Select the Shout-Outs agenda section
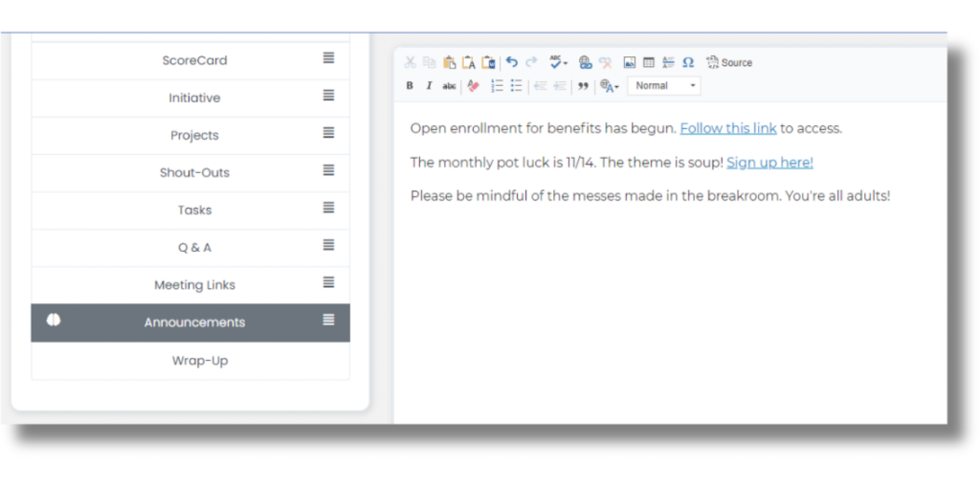This screenshot has width=980, height=490. pos(194,173)
